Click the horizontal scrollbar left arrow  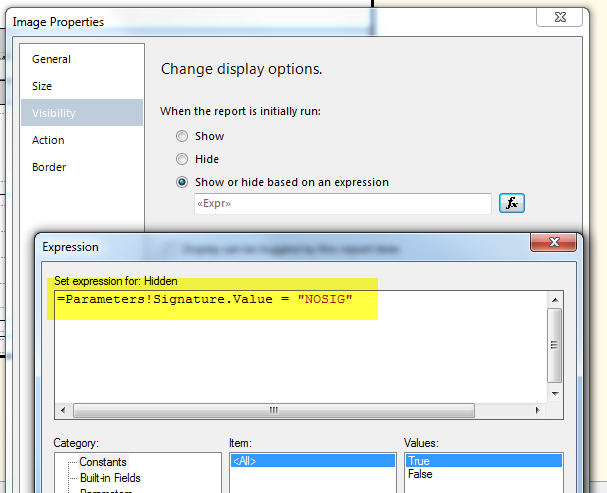(63, 410)
